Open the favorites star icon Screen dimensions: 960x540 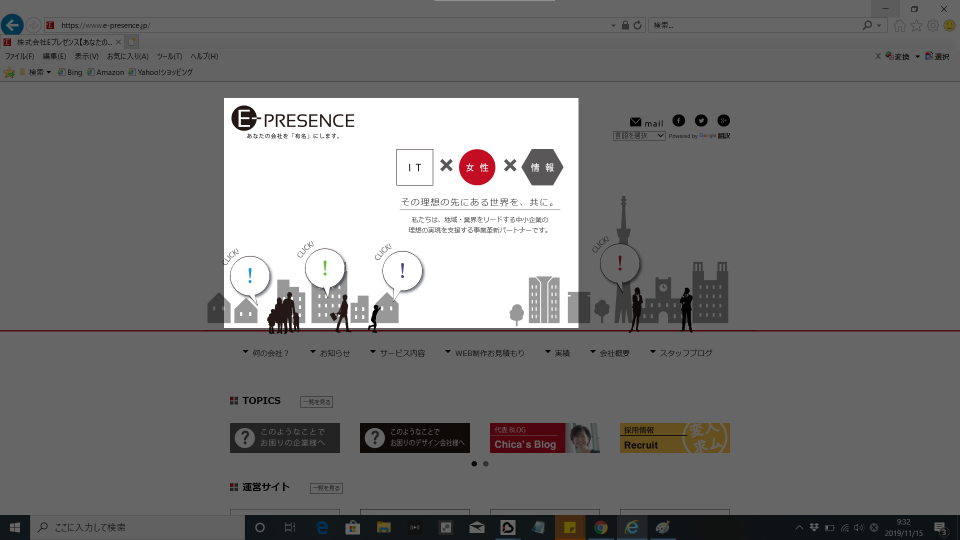pyautogui.click(x=916, y=25)
